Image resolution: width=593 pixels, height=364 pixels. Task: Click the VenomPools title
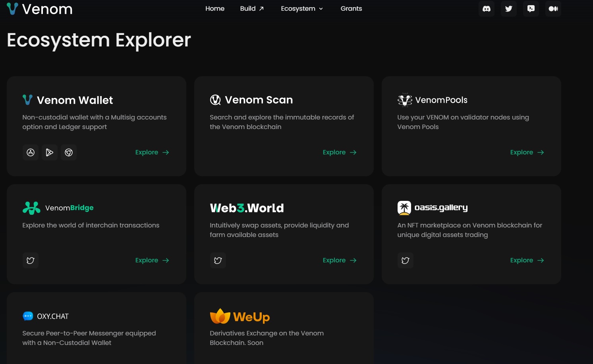tap(441, 100)
